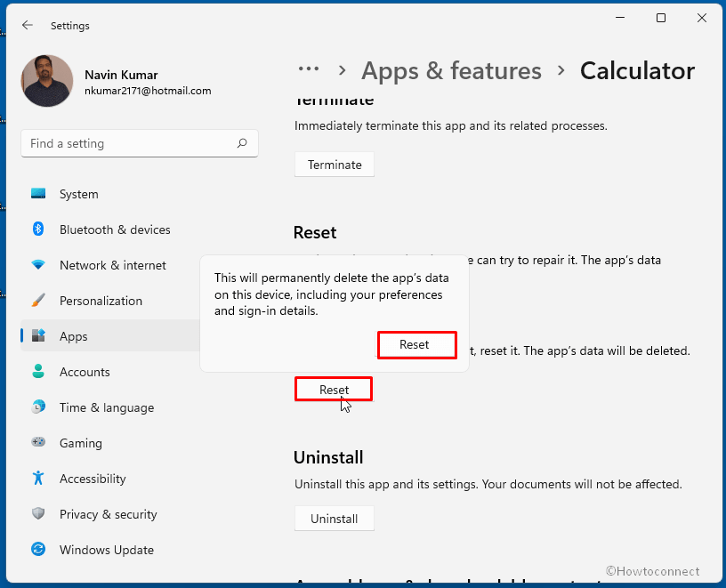726x588 pixels.
Task: Select Network & internet category
Action: click(111, 265)
